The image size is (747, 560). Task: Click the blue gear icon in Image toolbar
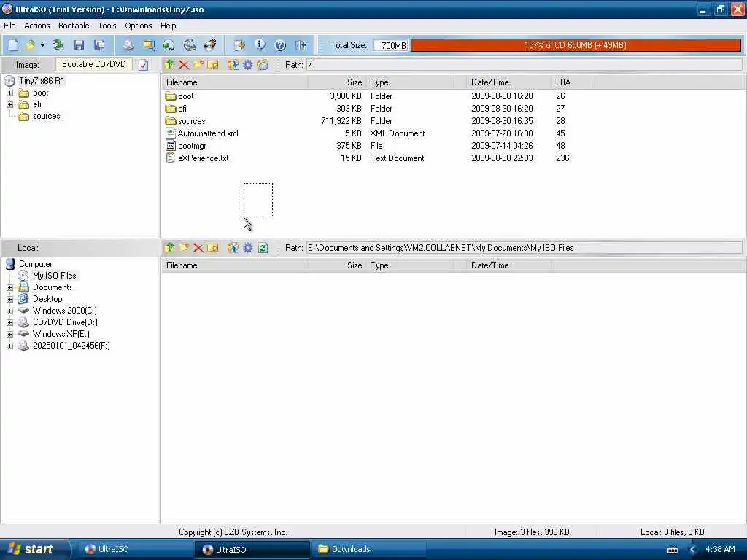pyautogui.click(x=248, y=65)
